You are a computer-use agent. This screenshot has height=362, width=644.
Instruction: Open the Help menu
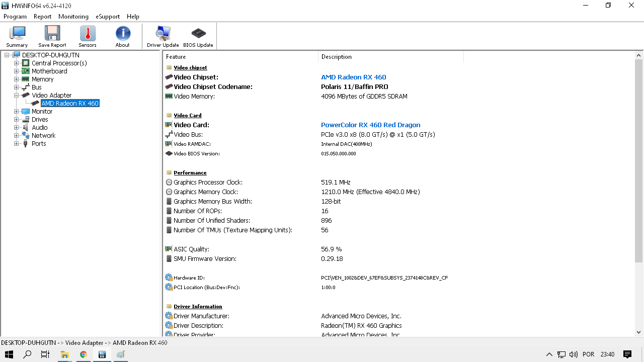133,17
